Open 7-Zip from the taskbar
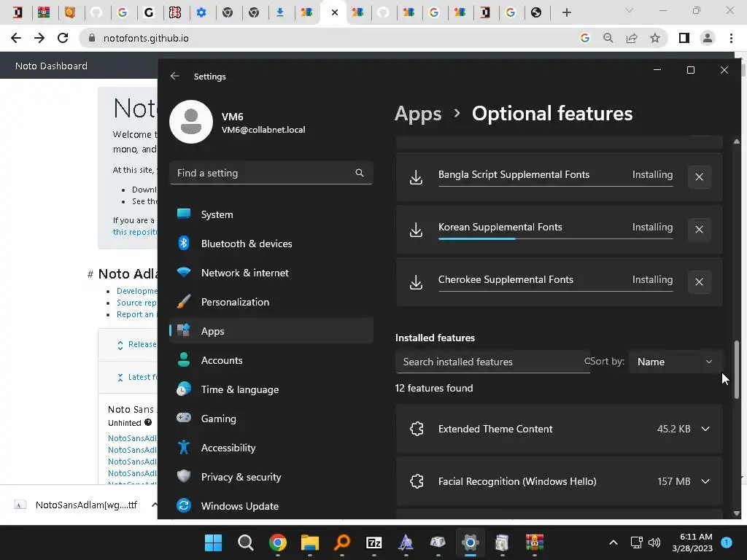Image resolution: width=747 pixels, height=560 pixels. coord(374,542)
